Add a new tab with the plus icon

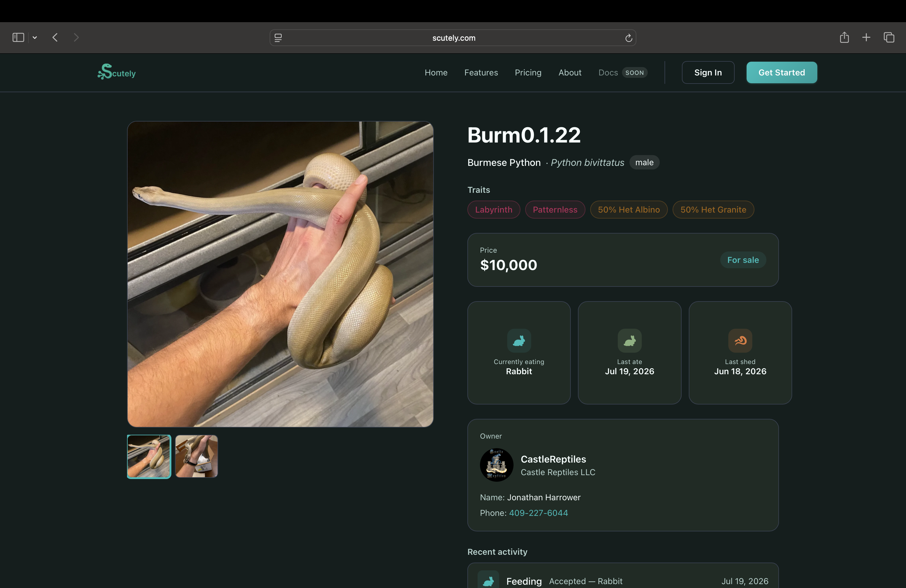coord(866,37)
